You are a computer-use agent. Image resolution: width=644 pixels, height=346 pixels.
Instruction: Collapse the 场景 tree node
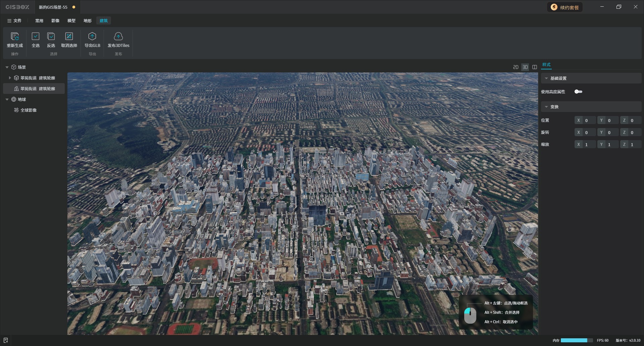tap(7, 67)
